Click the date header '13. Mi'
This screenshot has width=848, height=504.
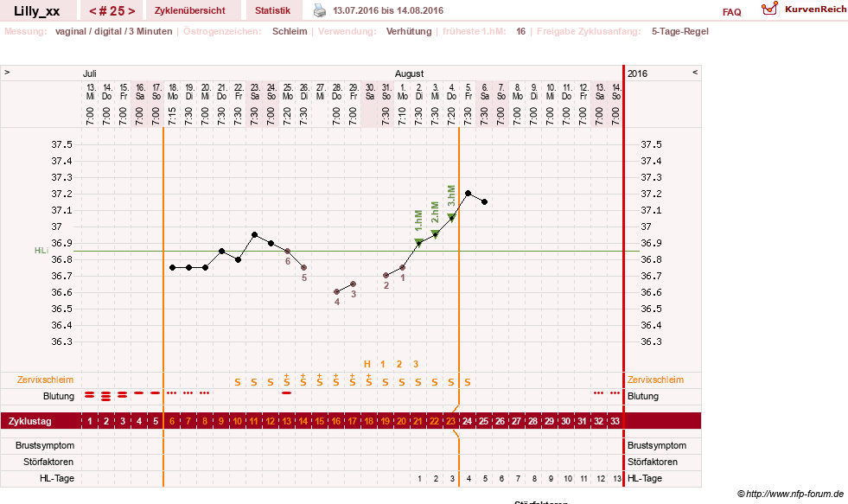point(90,92)
